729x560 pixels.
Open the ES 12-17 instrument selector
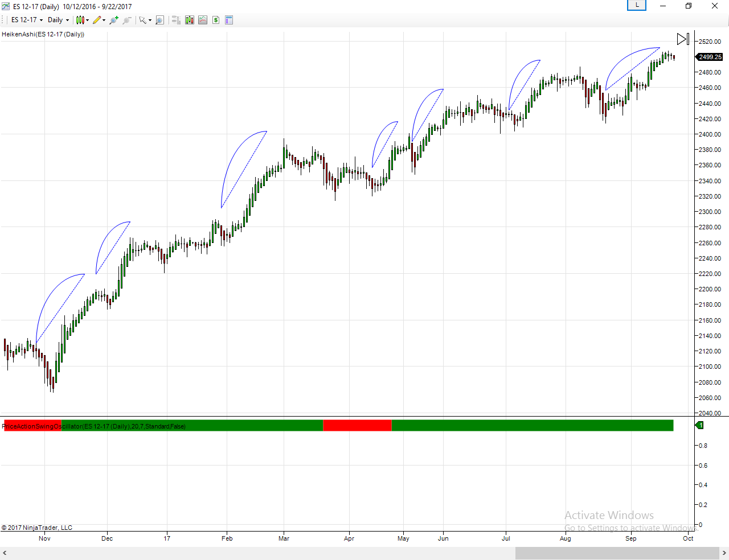point(27,20)
